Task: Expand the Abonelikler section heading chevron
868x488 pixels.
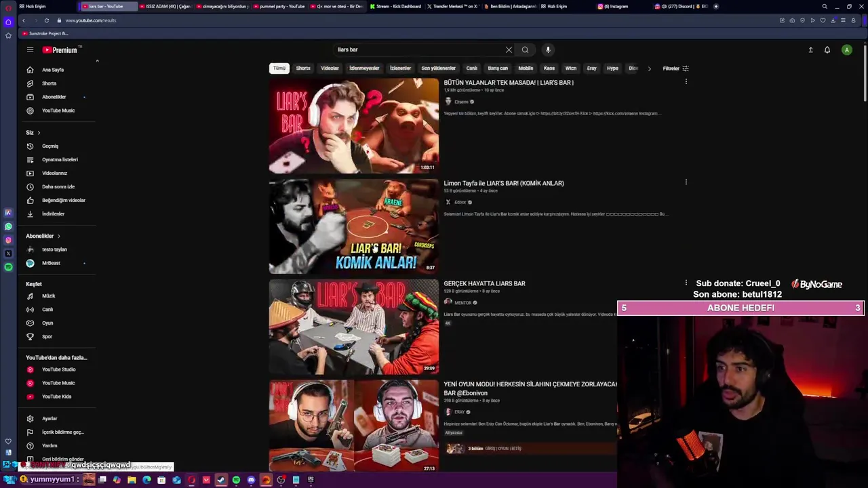Action: tap(58, 236)
